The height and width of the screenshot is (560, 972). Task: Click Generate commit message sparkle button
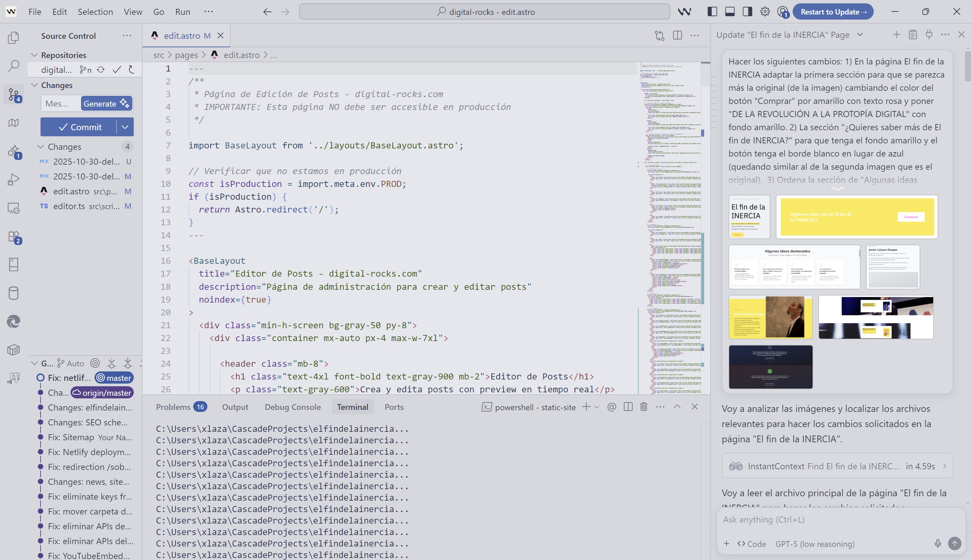[x=106, y=104]
